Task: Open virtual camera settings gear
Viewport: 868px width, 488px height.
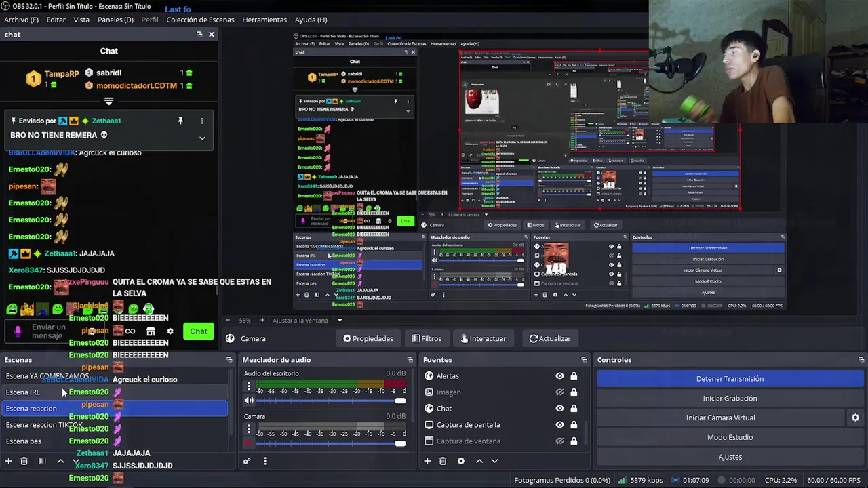Action: click(x=855, y=418)
